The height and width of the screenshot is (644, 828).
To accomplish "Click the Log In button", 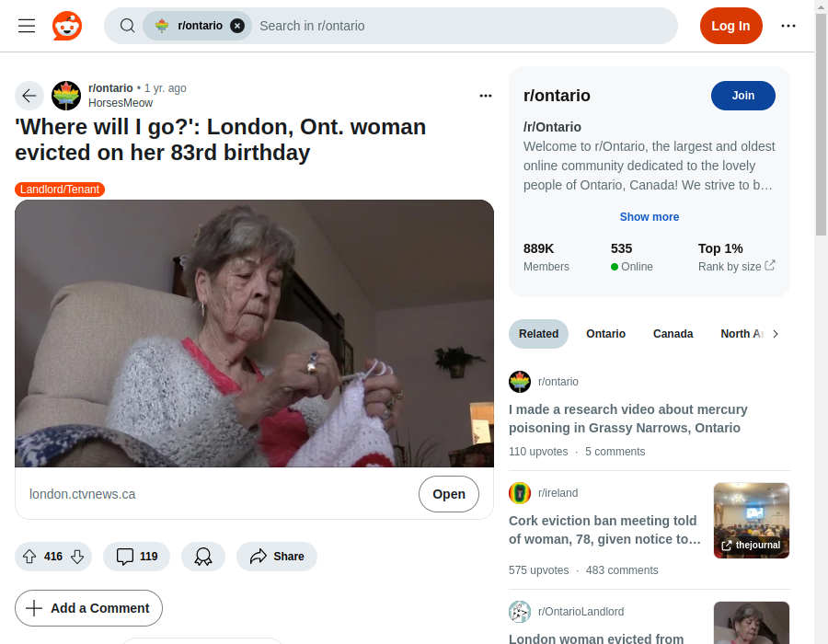I will (730, 26).
